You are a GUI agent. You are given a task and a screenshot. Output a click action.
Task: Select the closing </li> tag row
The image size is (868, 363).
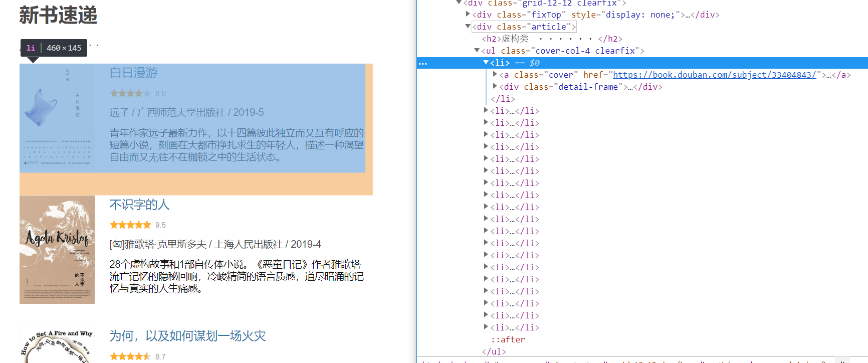tap(503, 99)
